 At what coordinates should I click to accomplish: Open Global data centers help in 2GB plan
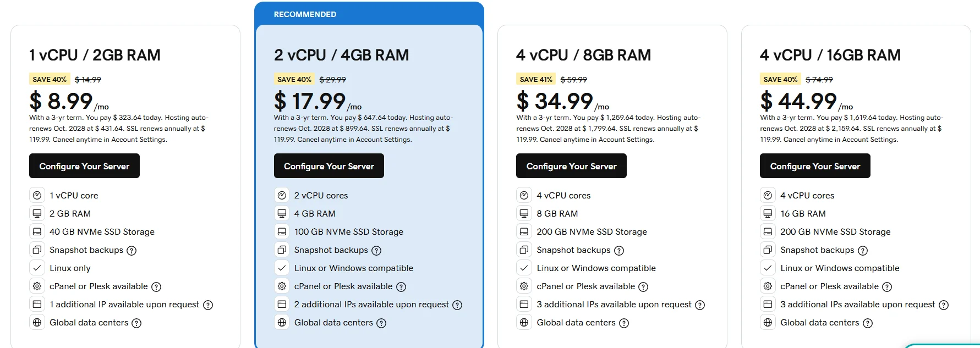[136, 323]
